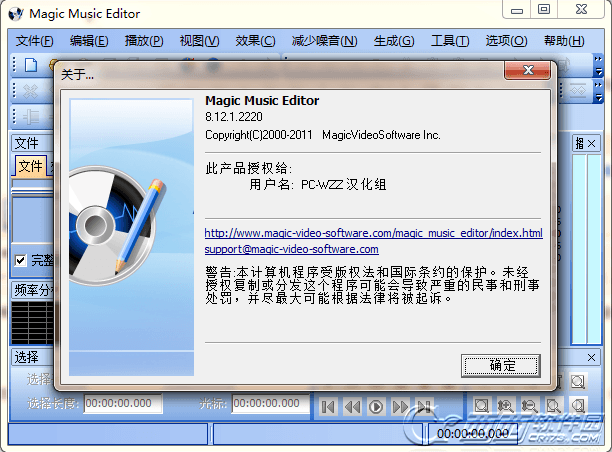Click the zoom-out magnifier icon
This screenshot has width=612, height=452.
(x=530, y=406)
